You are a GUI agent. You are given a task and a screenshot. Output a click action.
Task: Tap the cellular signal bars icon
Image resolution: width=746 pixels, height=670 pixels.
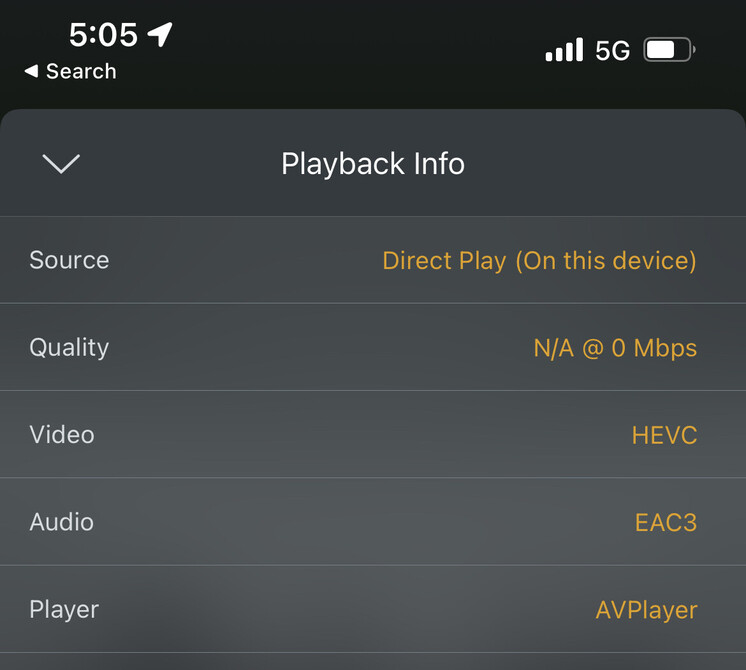pos(564,50)
